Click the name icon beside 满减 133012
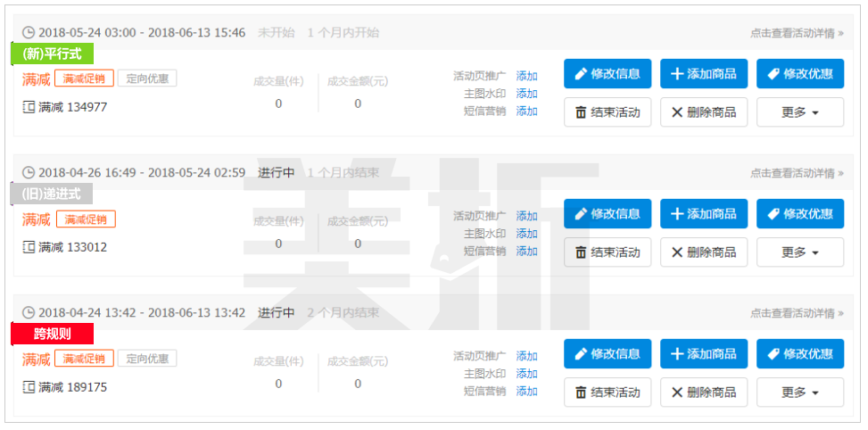This screenshot has height=430, width=868. coord(29,247)
